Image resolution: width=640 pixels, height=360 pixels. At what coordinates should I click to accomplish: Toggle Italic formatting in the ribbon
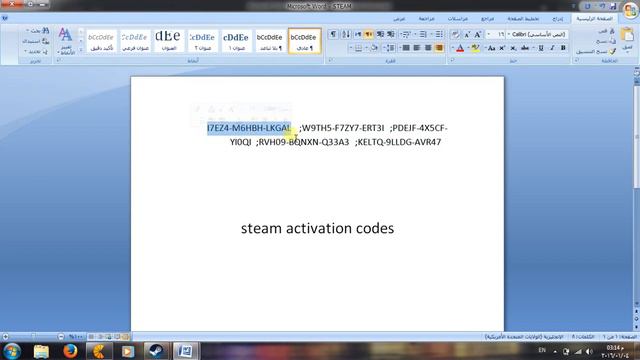pyautogui.click(x=552, y=48)
